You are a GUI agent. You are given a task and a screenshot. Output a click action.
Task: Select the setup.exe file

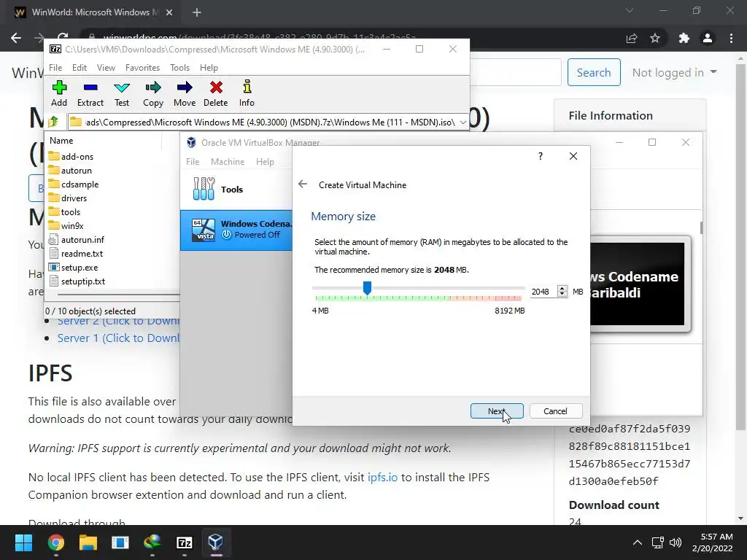coord(73,267)
